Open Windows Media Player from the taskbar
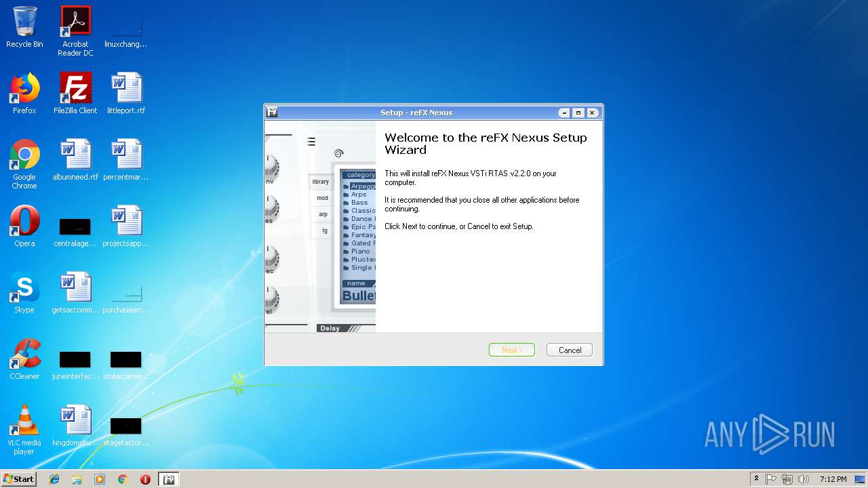 (x=100, y=479)
